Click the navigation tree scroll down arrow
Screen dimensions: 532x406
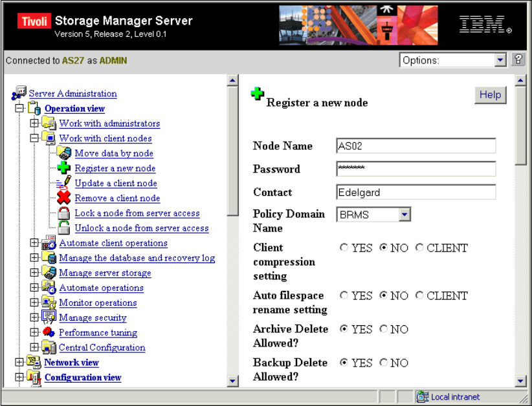[232, 381]
